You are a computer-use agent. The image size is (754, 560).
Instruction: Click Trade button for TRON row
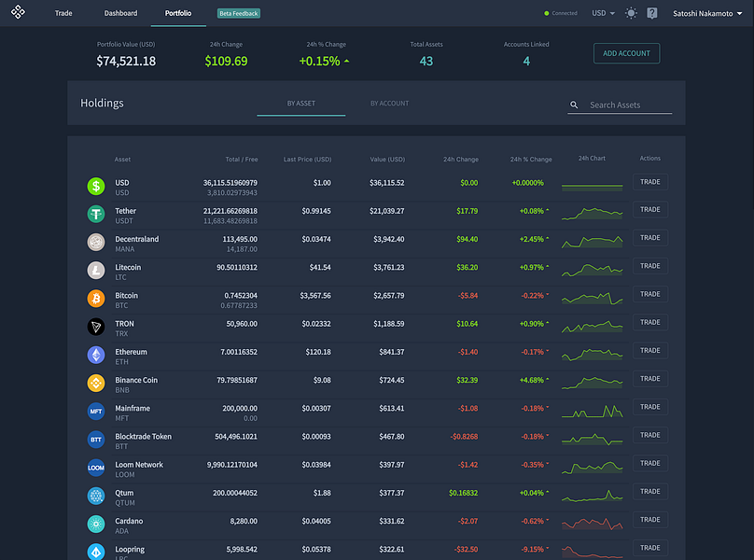pos(650,322)
